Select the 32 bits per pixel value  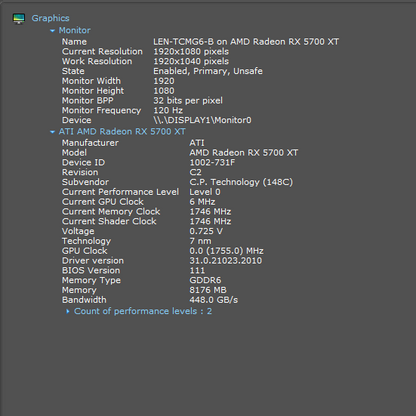pyautogui.click(x=188, y=101)
